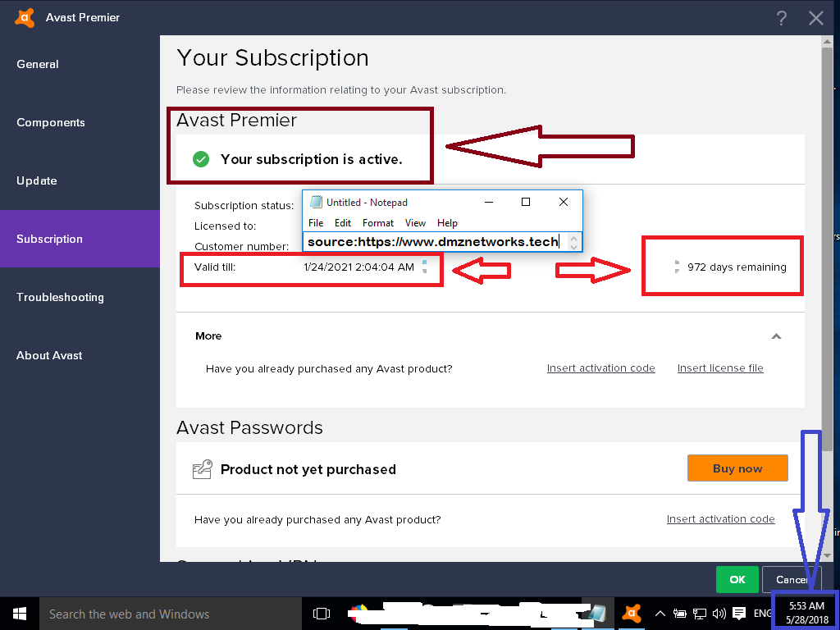Open the taskbar clock showing 5:53 AM
The height and width of the screenshot is (630, 840).
[807, 614]
